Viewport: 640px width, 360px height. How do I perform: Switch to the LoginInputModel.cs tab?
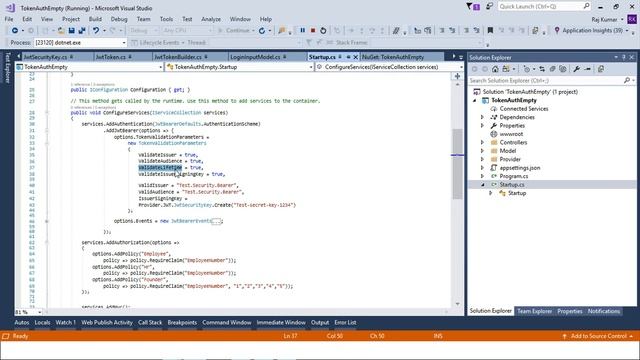[x=256, y=57]
